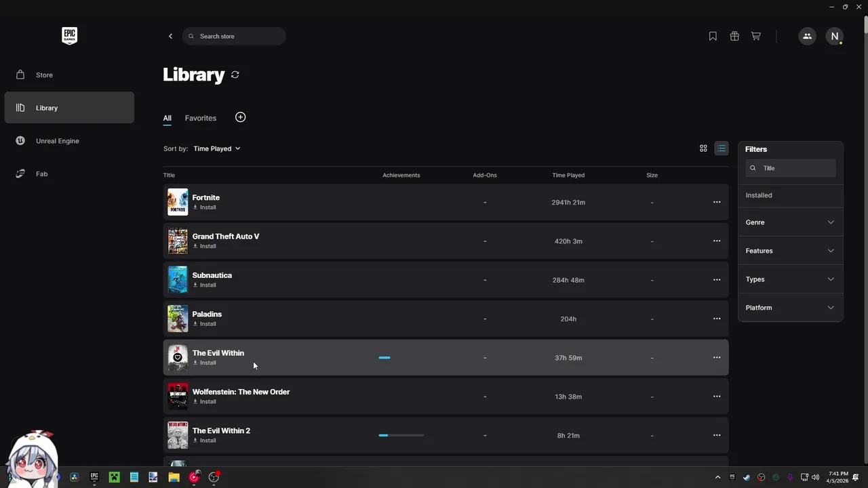Open The Evil Within's three-dot menu
Viewport: 868px width, 488px height.
(x=717, y=357)
